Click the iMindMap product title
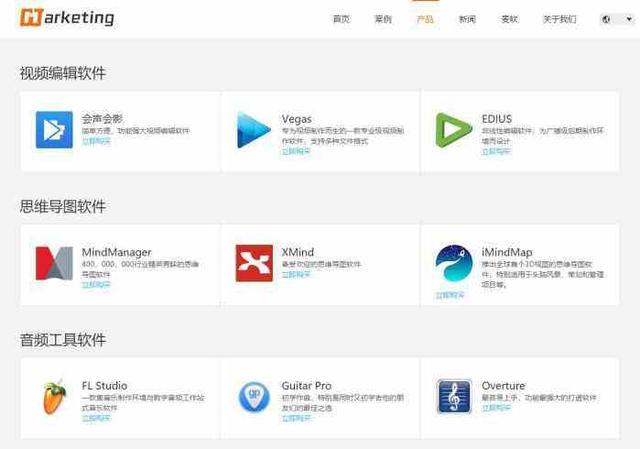Image resolution: width=640 pixels, height=449 pixels. click(507, 252)
